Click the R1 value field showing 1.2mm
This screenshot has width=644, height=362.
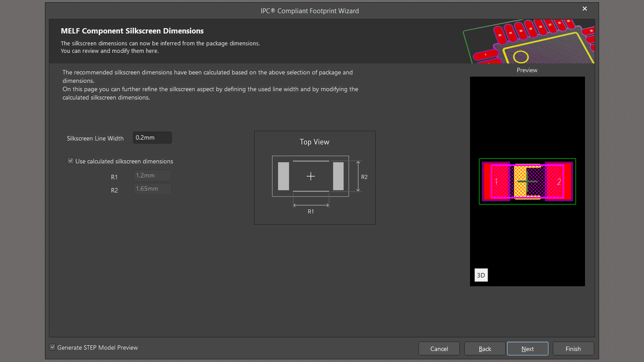point(152,176)
